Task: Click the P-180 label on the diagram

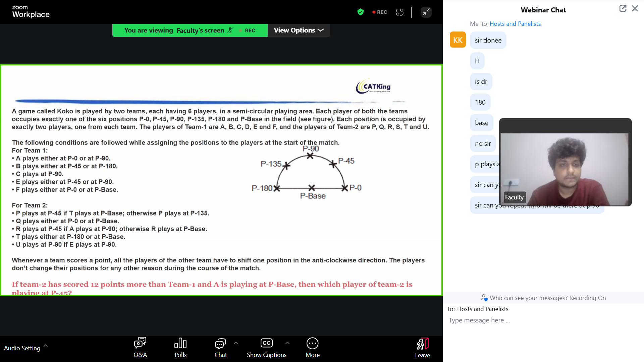Action: tap(262, 188)
